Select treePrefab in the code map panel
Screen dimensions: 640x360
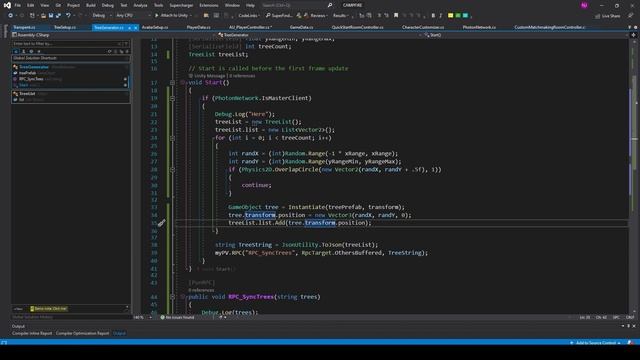[x=27, y=73]
